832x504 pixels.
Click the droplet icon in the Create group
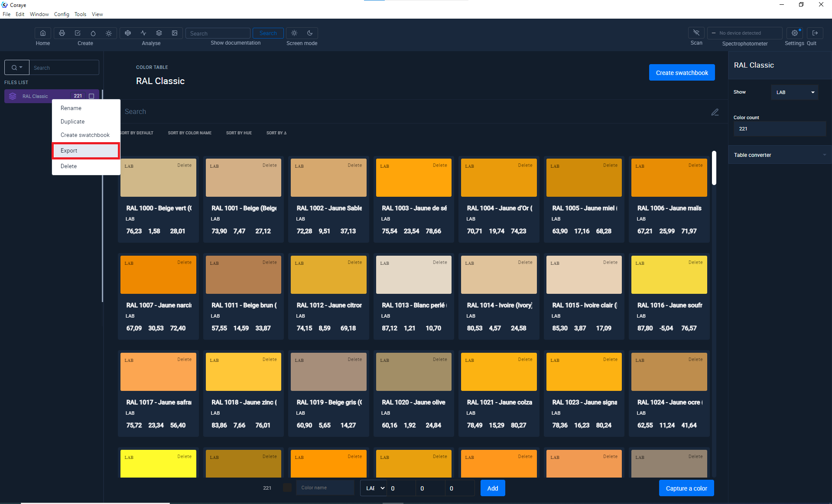pos(93,33)
